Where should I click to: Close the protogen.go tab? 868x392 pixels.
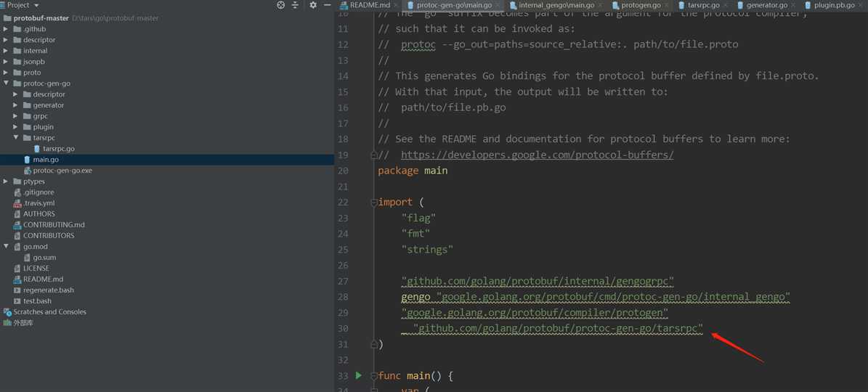pyautogui.click(x=667, y=5)
